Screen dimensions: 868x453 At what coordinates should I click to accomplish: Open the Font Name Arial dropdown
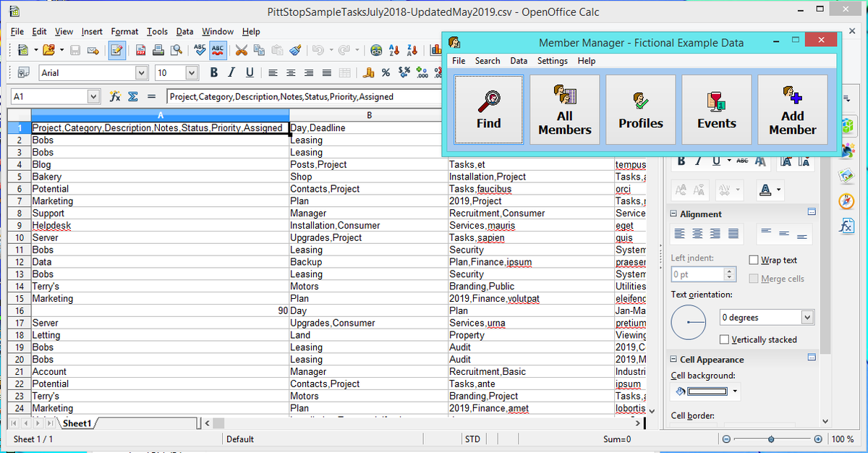141,72
